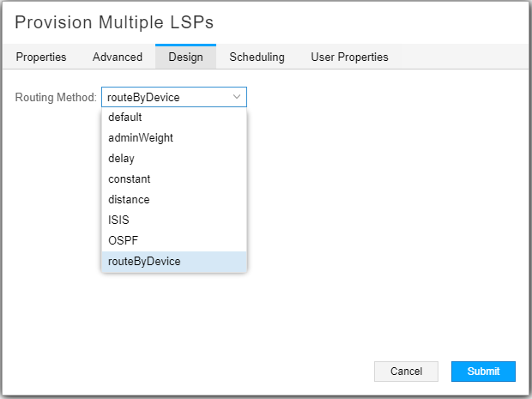
Task: Go to the Scheduling tab
Action: (x=257, y=57)
